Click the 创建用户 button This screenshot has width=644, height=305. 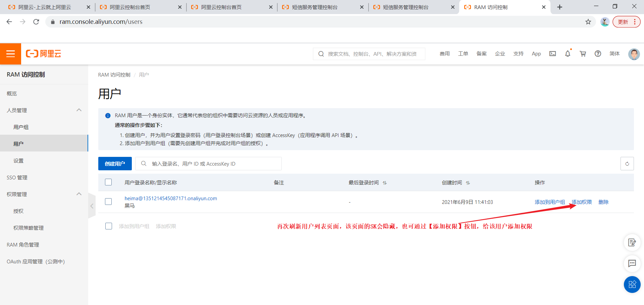(115, 164)
